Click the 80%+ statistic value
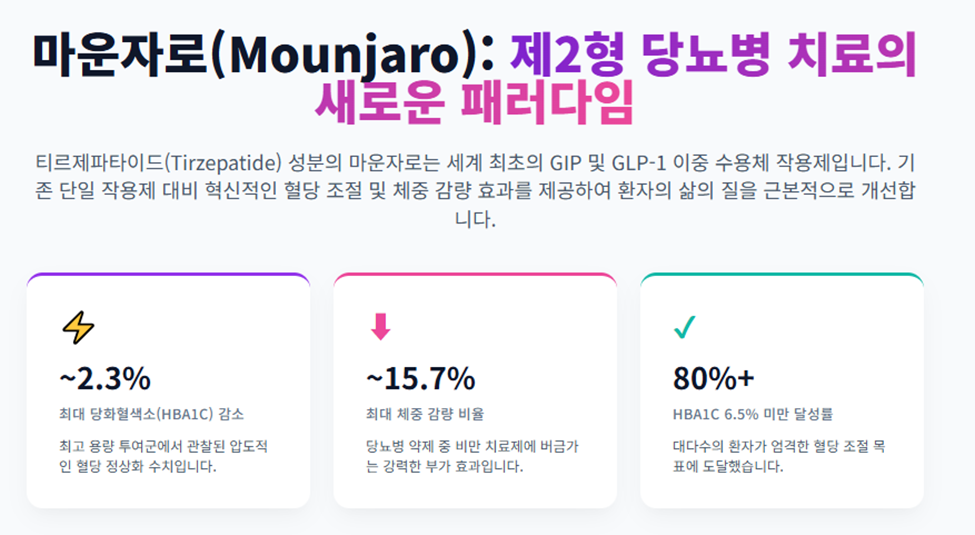The height and width of the screenshot is (535, 975). (714, 378)
